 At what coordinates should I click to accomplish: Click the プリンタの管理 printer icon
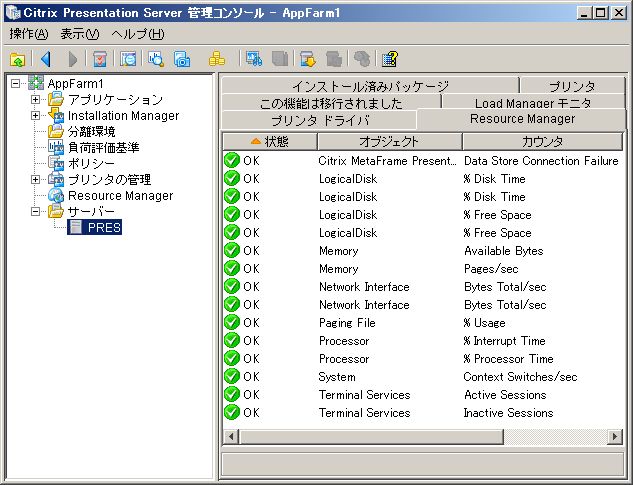[x=56, y=179]
